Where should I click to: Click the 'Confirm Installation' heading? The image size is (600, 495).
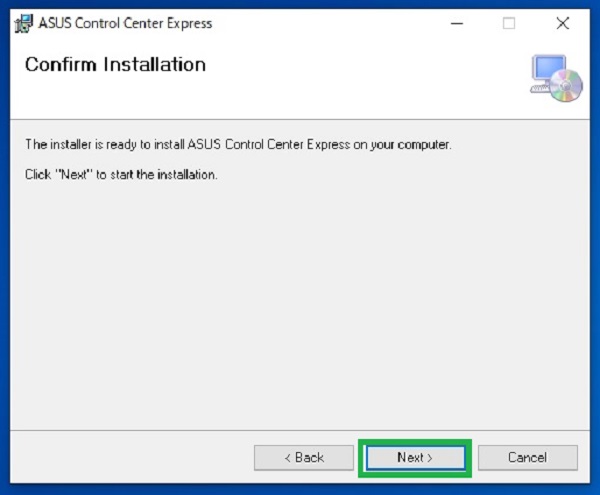[x=116, y=64]
